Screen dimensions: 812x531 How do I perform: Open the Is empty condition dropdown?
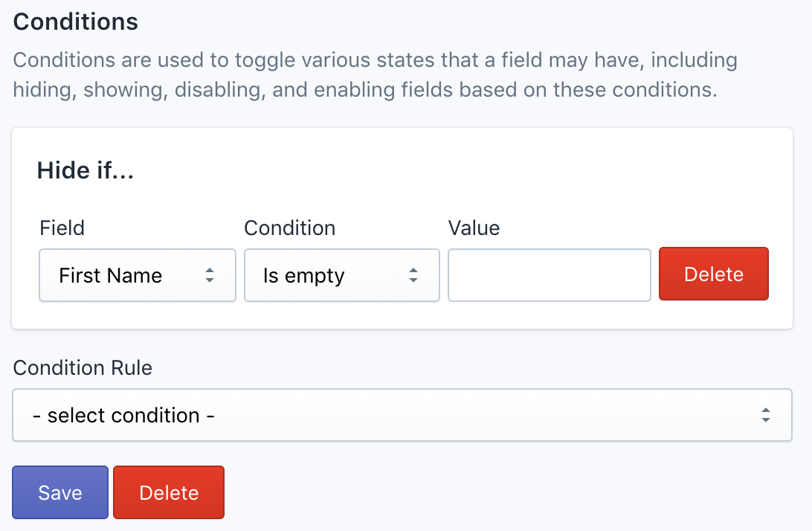point(341,275)
